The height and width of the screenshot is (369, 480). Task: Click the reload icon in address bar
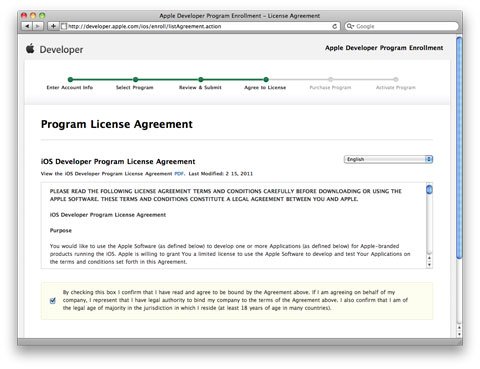click(334, 26)
